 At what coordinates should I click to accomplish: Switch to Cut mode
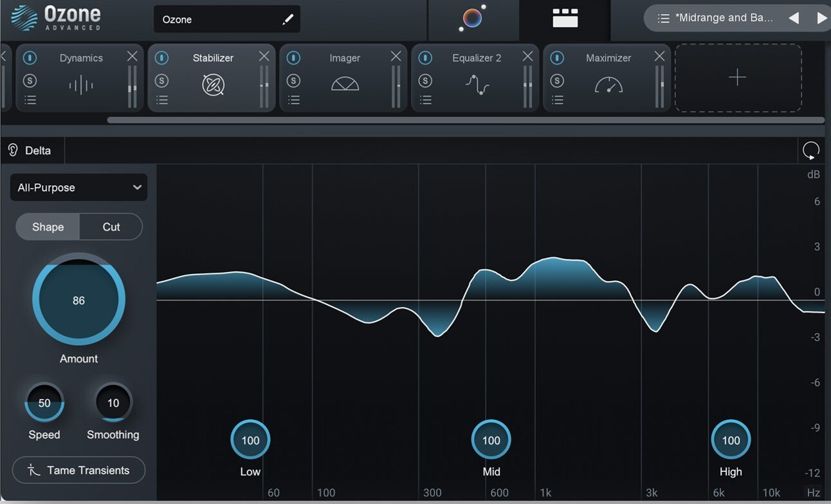[111, 227]
